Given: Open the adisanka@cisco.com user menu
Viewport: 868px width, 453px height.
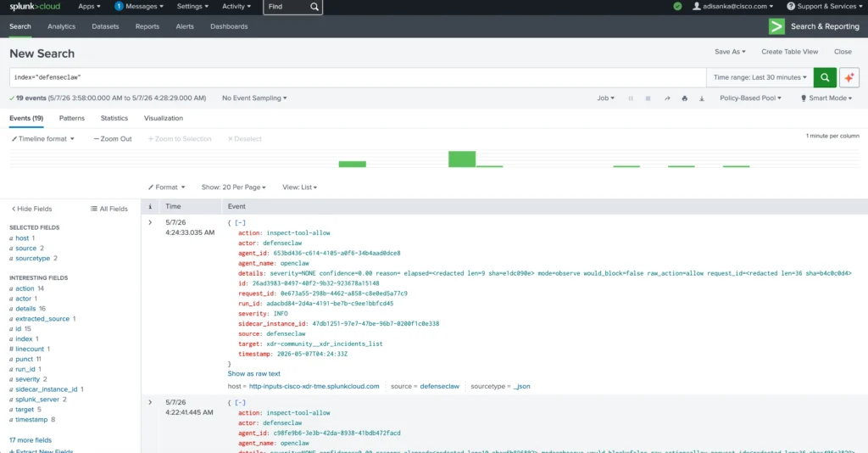Looking at the screenshot, I should pos(733,7).
